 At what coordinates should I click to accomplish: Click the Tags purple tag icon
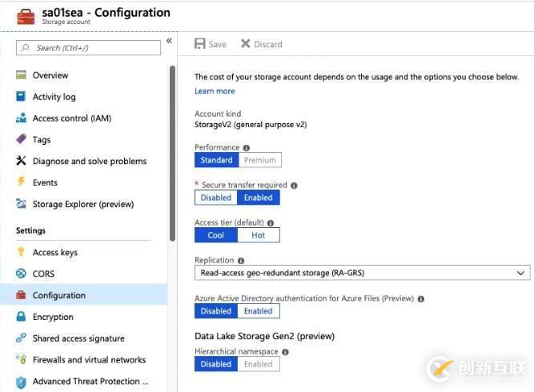point(21,140)
